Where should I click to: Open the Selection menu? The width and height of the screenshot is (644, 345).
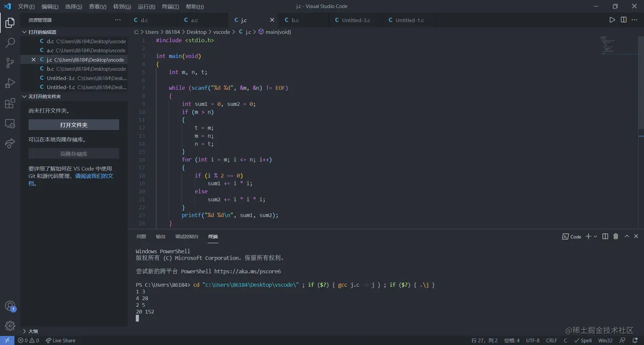pos(74,6)
